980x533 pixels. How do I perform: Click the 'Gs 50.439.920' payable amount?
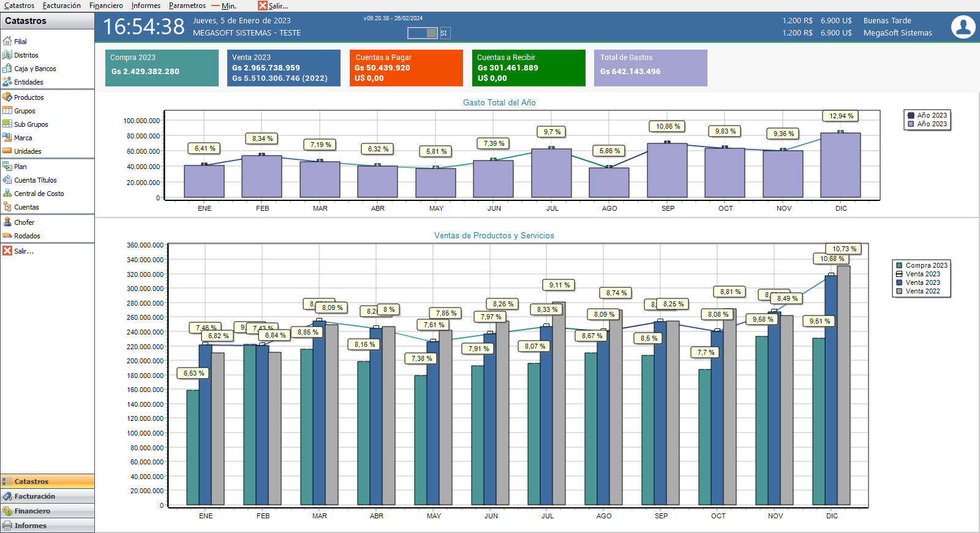(382, 68)
